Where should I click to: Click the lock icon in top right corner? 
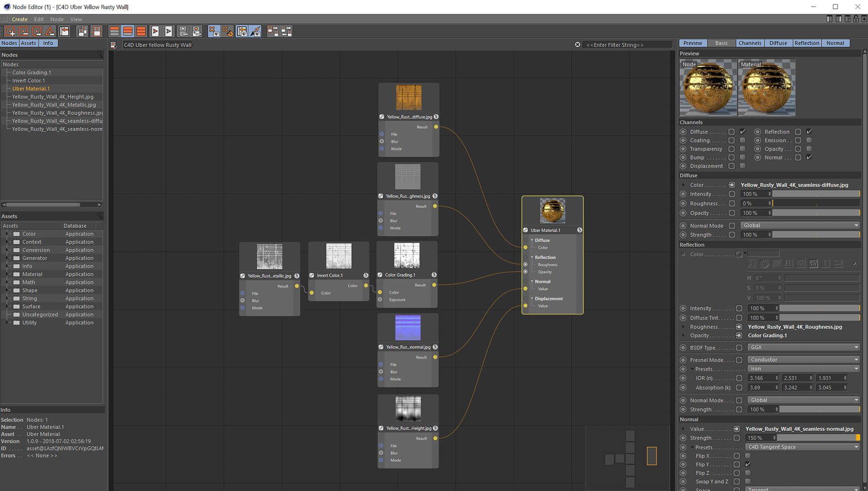tap(856, 19)
